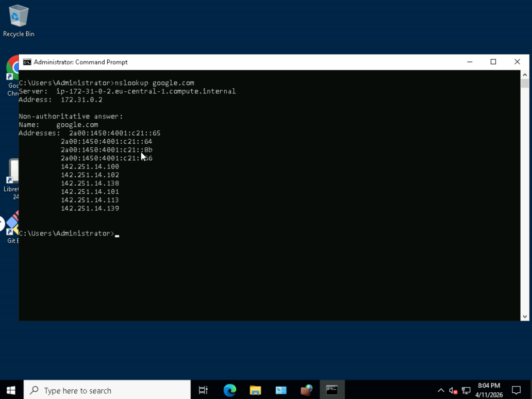532x399 pixels.
Task: Open Task View from the taskbar
Action: click(x=203, y=390)
